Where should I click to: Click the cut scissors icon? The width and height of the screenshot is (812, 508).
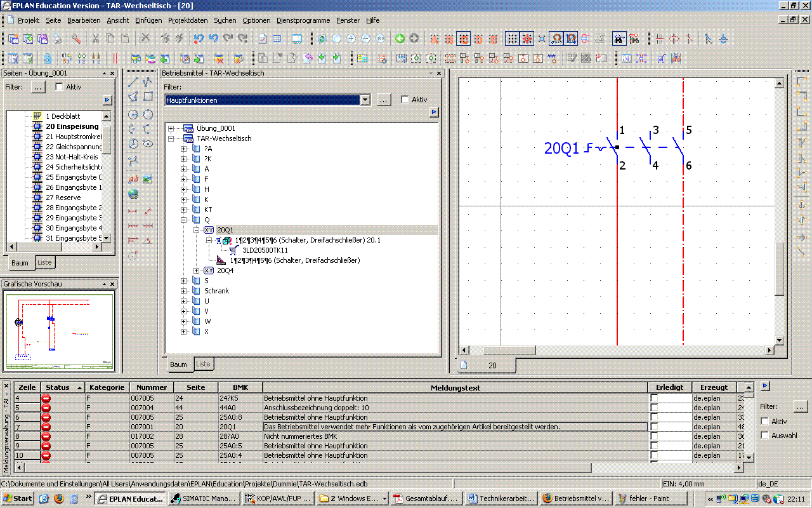[95, 39]
